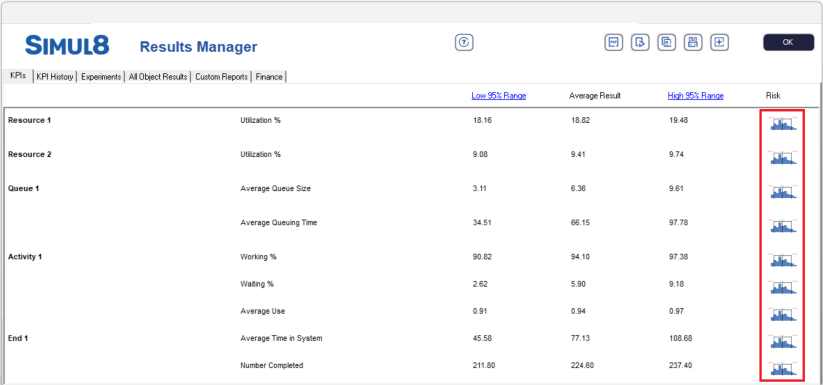Click the Low 95% Range link
Screen dimensions: 823x385
point(499,95)
